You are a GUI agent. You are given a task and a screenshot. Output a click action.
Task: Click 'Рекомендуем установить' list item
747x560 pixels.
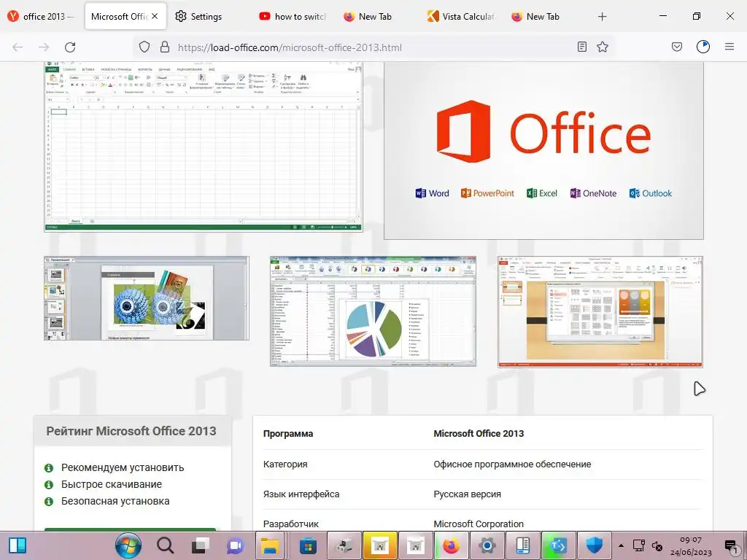(123, 467)
